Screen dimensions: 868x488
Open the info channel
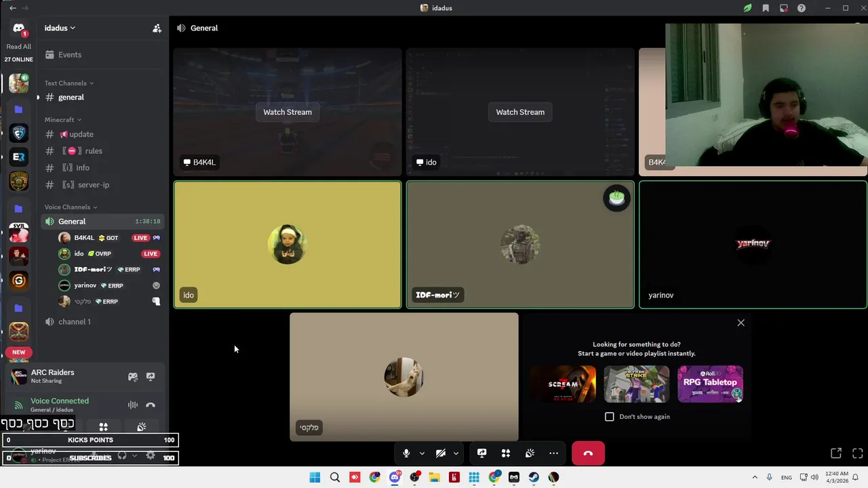point(102,167)
